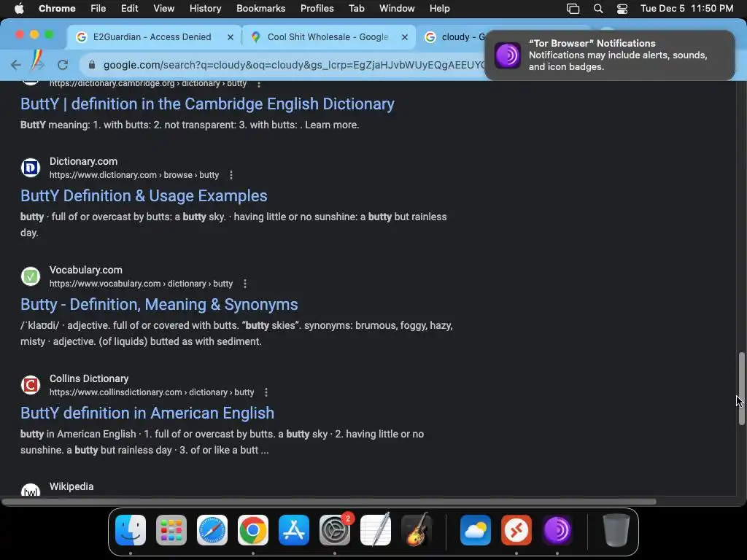Open System Settings from the dock
The image size is (747, 560).
tap(334, 530)
